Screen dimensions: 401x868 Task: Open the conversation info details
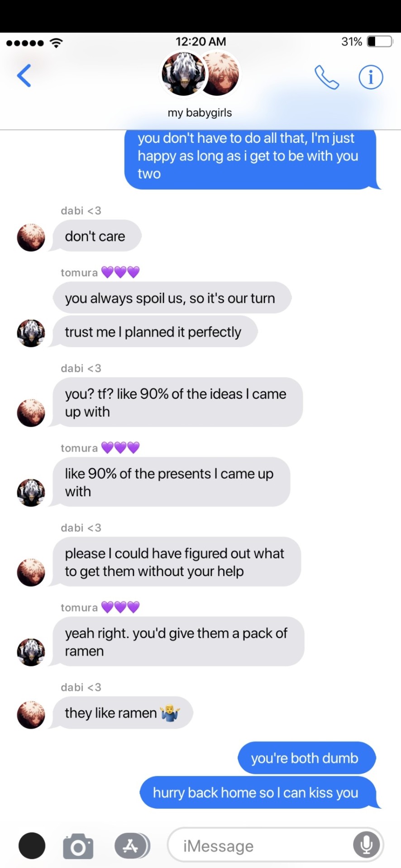tap(371, 77)
